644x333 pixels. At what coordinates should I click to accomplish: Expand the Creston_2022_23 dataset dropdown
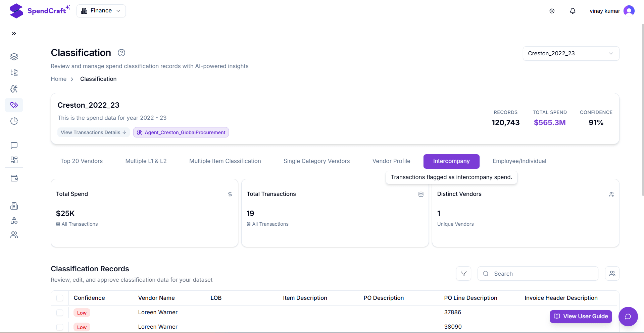pyautogui.click(x=571, y=54)
